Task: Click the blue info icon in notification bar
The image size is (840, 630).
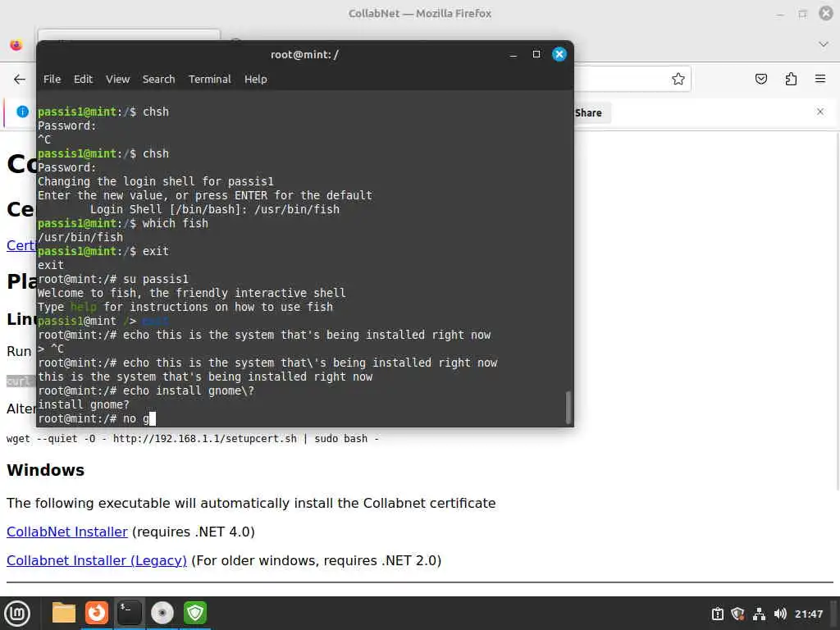Action: coord(22,112)
